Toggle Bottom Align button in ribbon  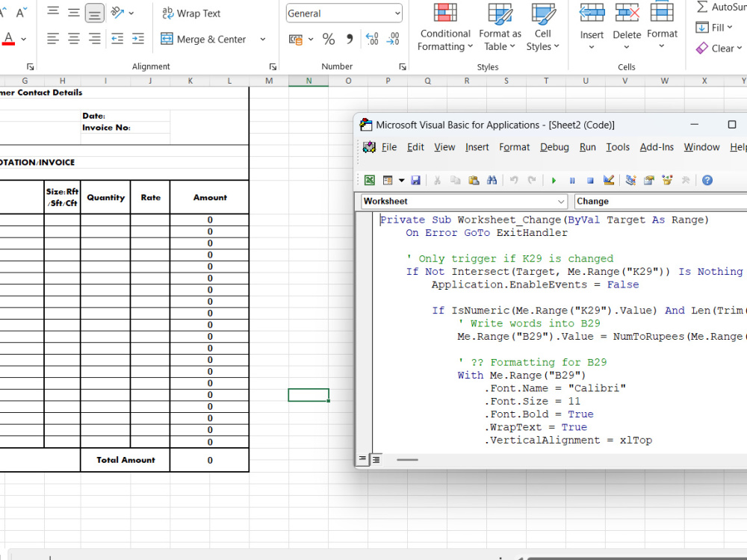click(94, 13)
